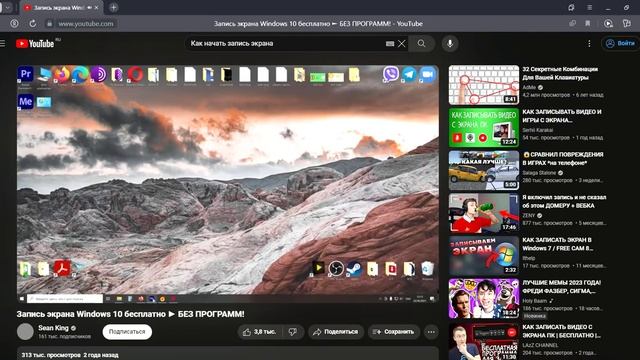
Task: Open the 2:32 ЗАПИСЫВАЕМ ЭКРАН thumbnail
Action: [484, 256]
